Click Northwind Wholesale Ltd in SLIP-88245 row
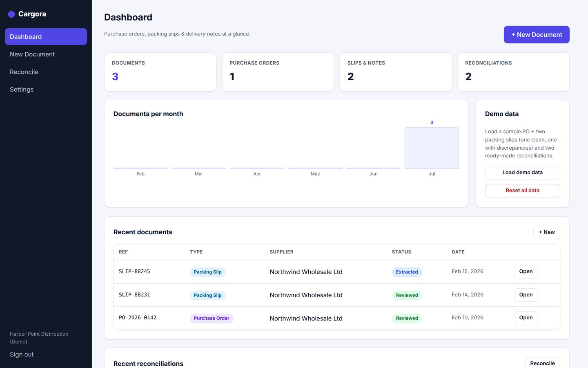Viewport: 588px width, 368px height. click(306, 272)
